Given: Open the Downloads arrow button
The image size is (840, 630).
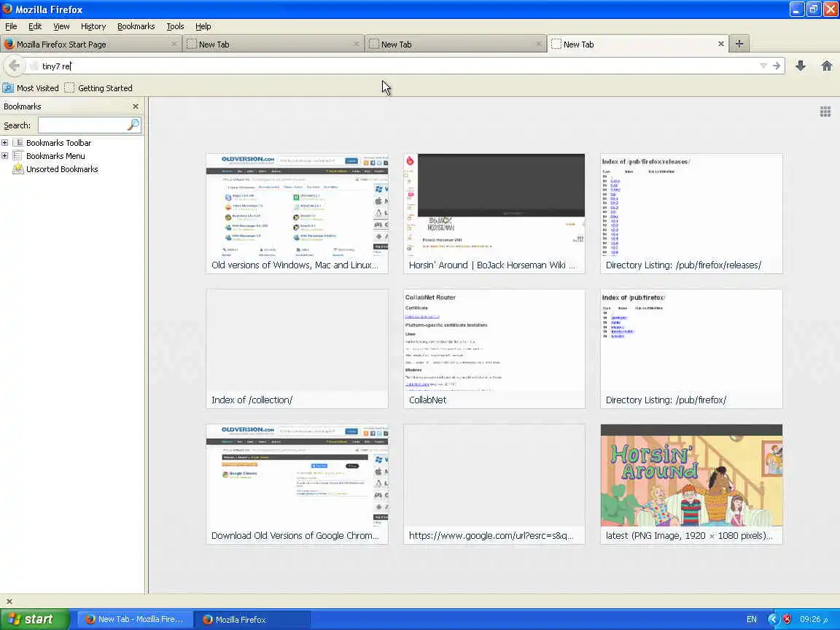Looking at the screenshot, I should pyautogui.click(x=801, y=66).
